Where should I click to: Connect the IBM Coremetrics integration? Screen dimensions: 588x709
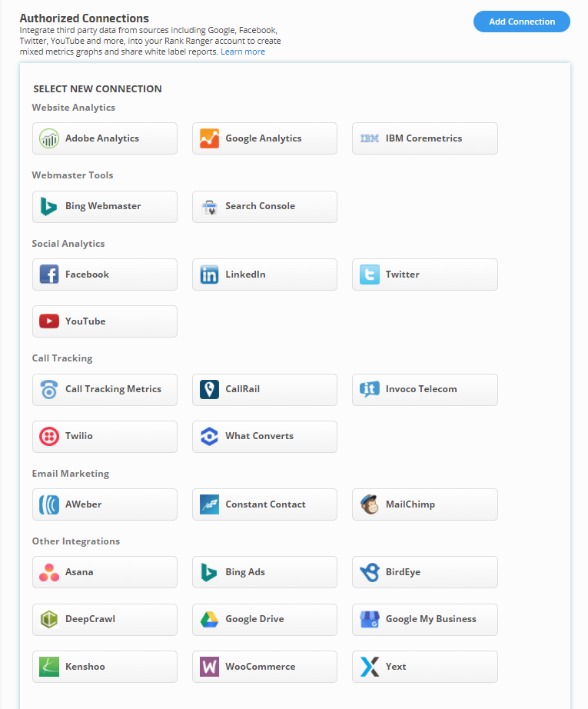coord(424,138)
